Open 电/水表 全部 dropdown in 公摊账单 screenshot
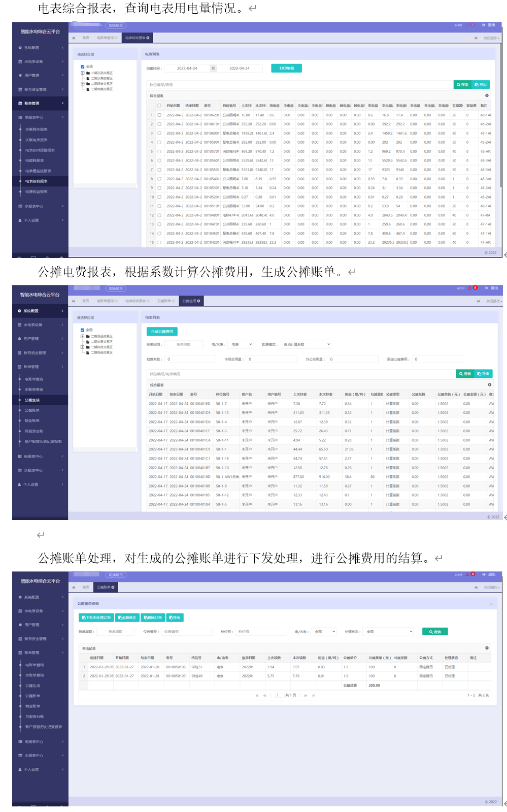 324,632
